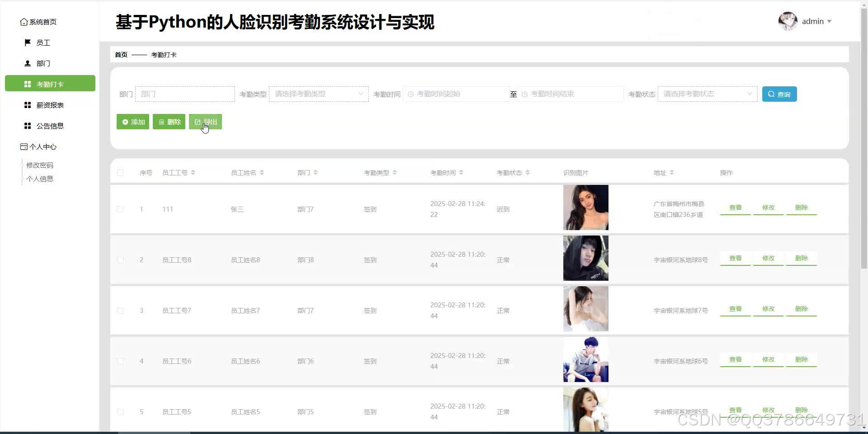Image resolution: width=868 pixels, height=434 pixels.
Task: Select the 公告信息 sidebar icon
Action: pos(27,125)
